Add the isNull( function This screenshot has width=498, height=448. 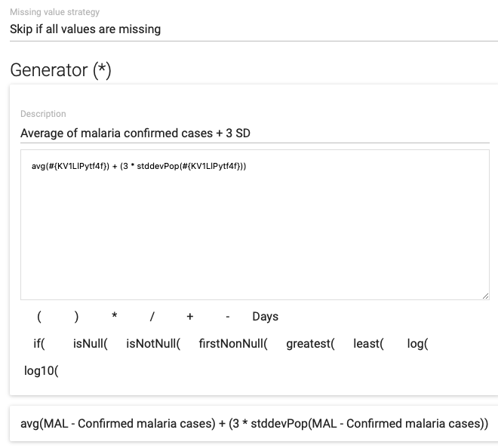click(91, 343)
